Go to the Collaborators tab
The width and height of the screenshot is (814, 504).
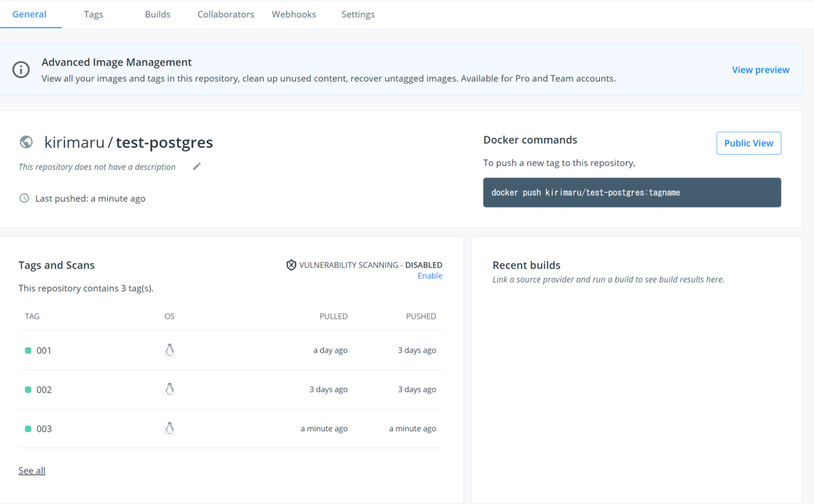pos(226,14)
